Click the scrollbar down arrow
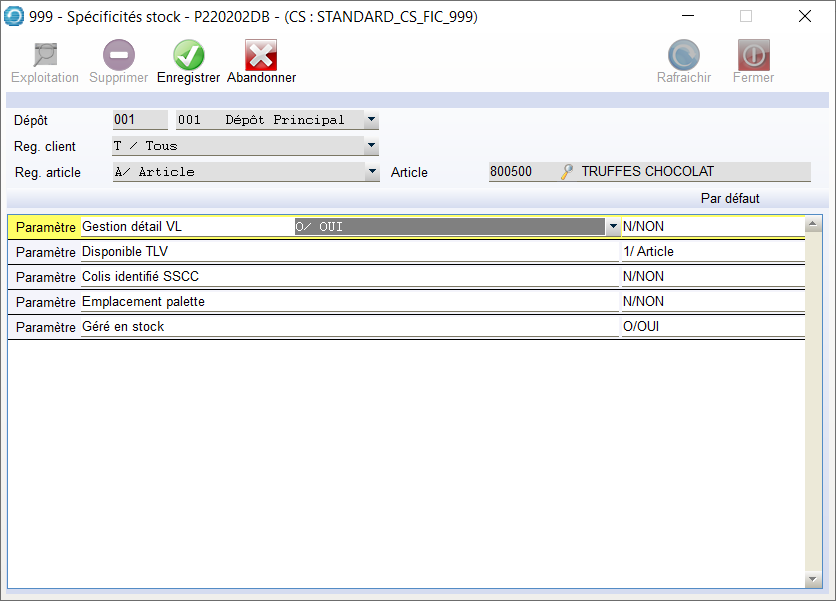This screenshot has width=836, height=601. tap(813, 579)
